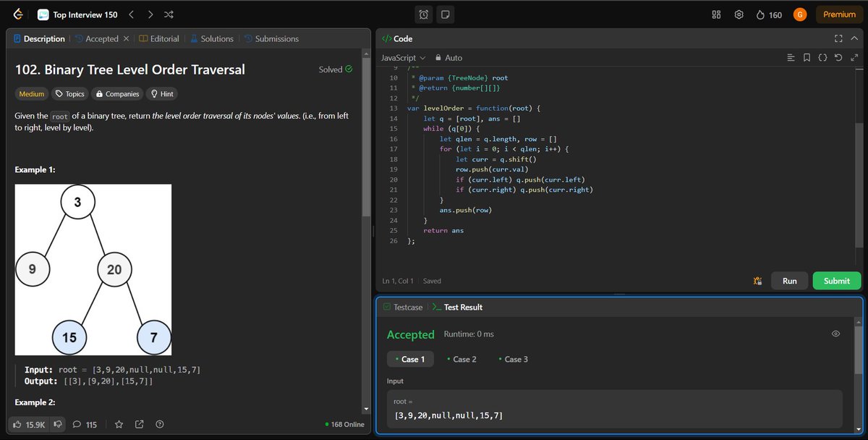Image resolution: width=868 pixels, height=440 pixels.
Task: Switch to the Accepted tab
Action: pos(97,39)
